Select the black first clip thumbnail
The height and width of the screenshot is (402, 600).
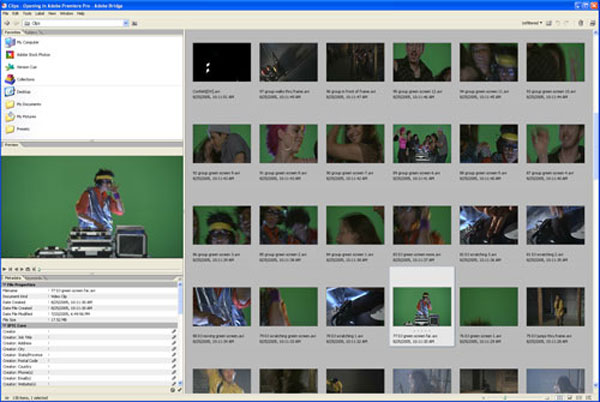coord(222,62)
